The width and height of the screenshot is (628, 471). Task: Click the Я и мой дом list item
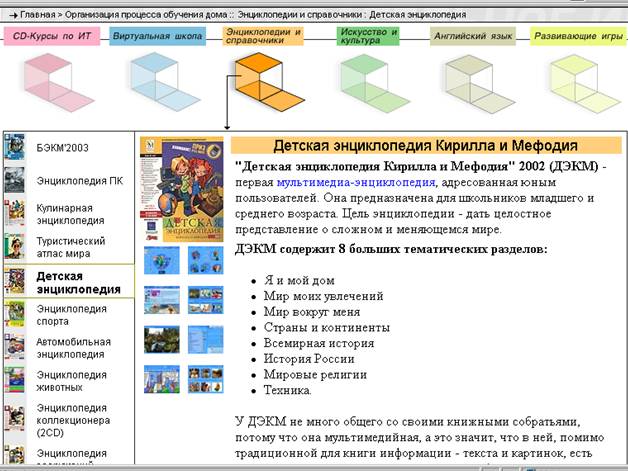[x=299, y=280]
